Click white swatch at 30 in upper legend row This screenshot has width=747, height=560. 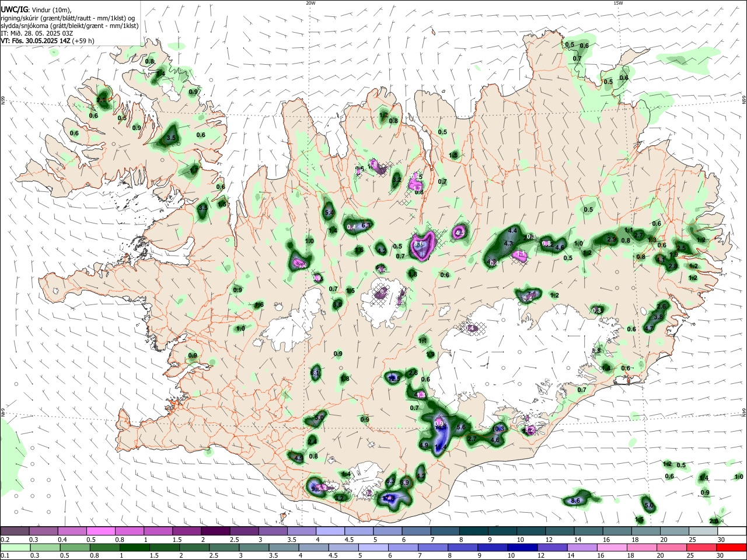pos(732,531)
